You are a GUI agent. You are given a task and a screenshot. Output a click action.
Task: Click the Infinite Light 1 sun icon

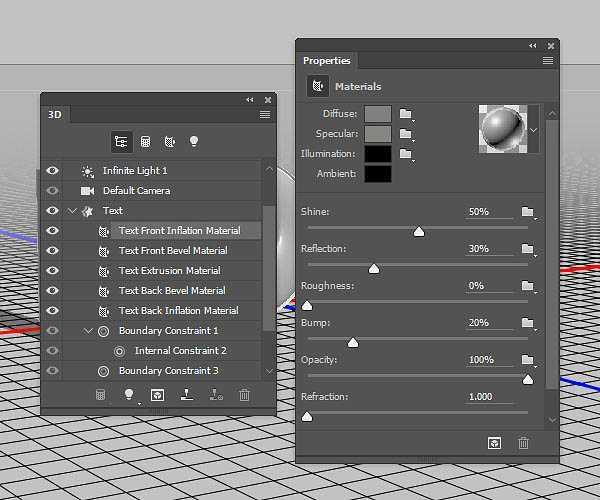(88, 171)
